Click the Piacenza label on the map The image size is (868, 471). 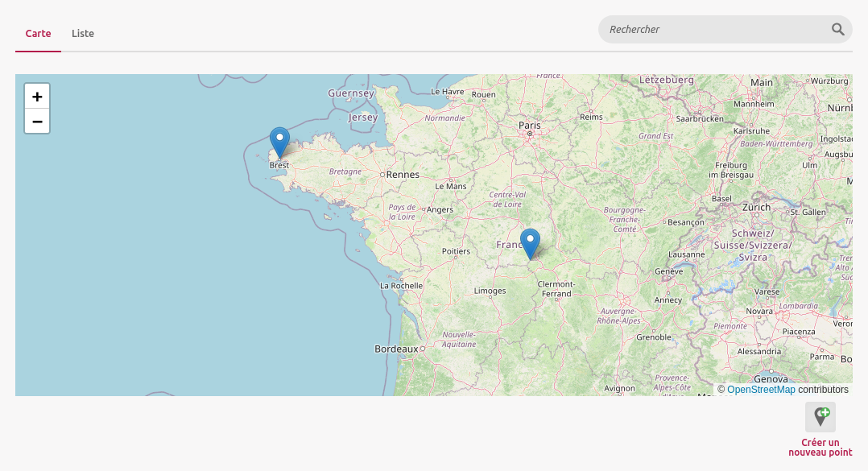pos(798,332)
